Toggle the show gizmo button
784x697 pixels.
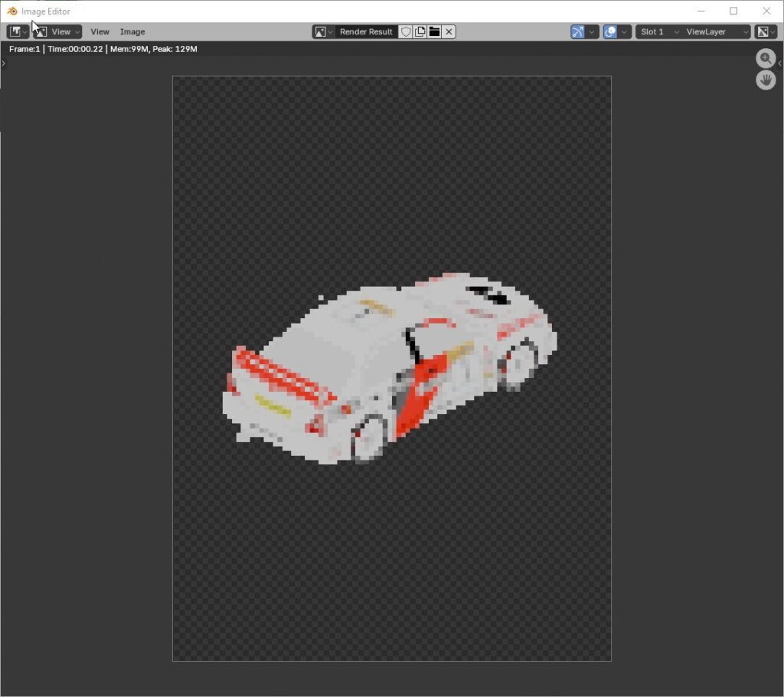577,31
